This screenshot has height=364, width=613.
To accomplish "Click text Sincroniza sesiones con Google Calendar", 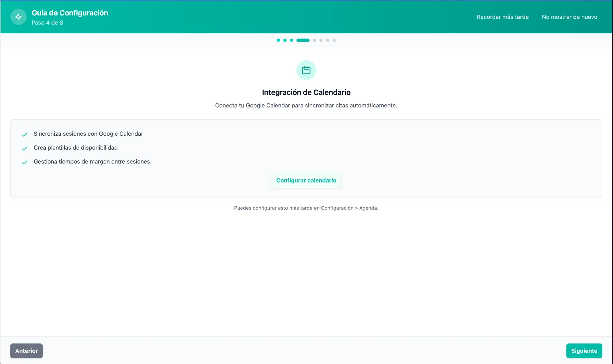I will (88, 134).
